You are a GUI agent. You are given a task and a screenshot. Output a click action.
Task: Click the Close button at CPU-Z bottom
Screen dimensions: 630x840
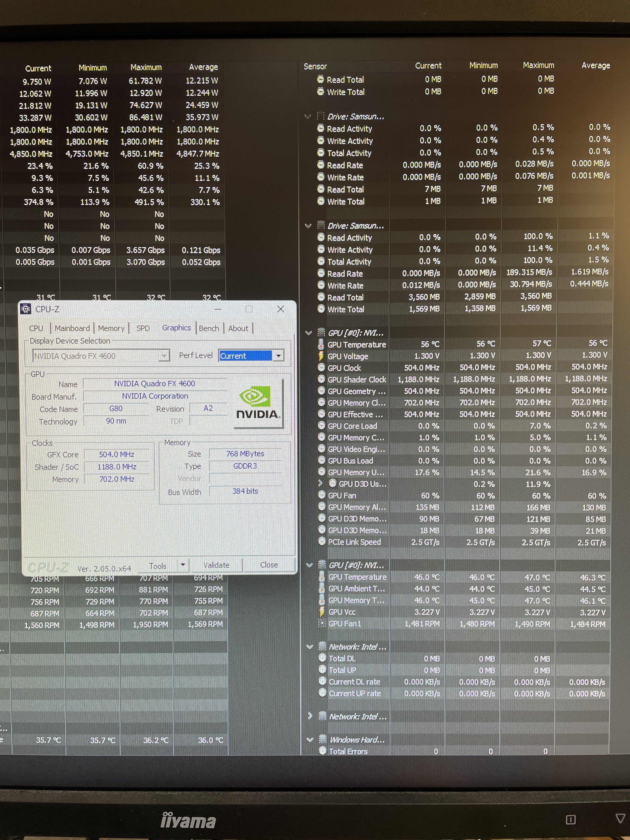point(269,565)
